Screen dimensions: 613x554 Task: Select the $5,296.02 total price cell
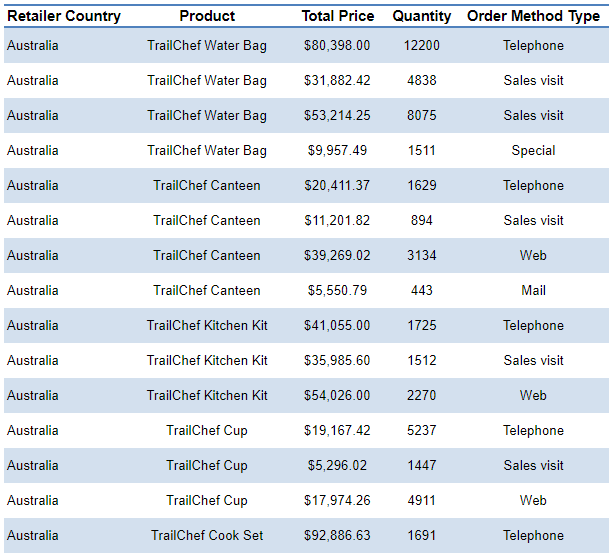[x=337, y=466]
